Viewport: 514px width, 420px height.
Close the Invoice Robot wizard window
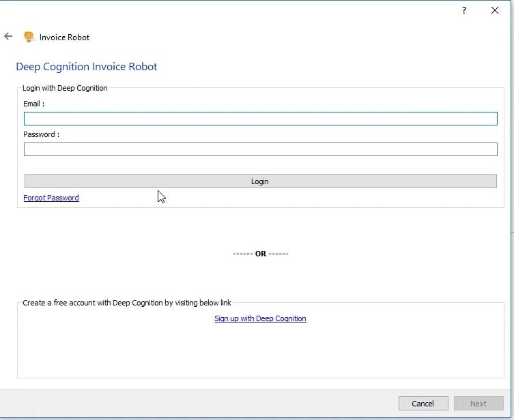495,10
